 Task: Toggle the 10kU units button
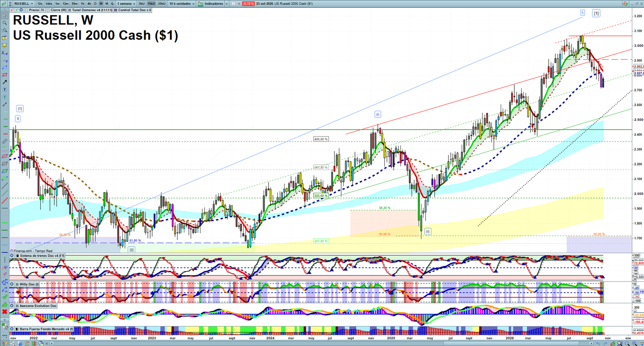tap(151, 4)
